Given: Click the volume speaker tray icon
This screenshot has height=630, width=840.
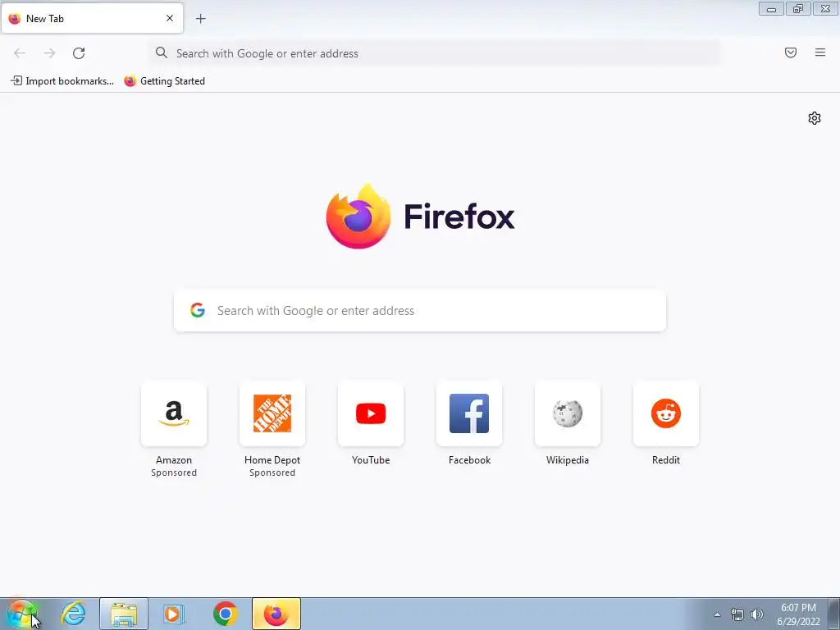Looking at the screenshot, I should 756,614.
